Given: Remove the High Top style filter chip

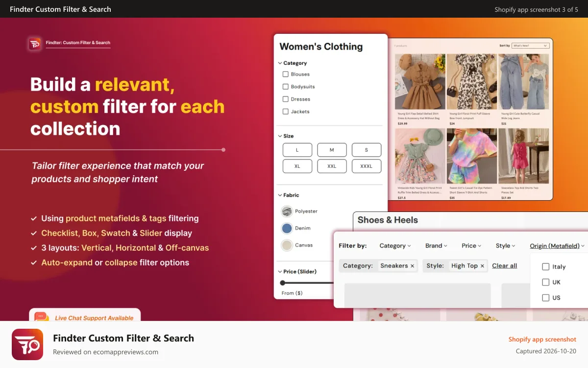Looking at the screenshot, I should [x=482, y=266].
